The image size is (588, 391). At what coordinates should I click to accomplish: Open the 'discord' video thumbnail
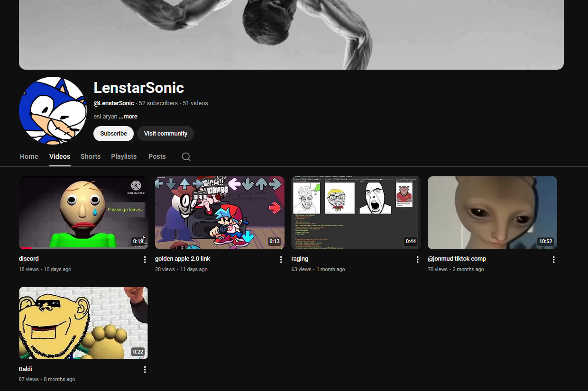83,213
